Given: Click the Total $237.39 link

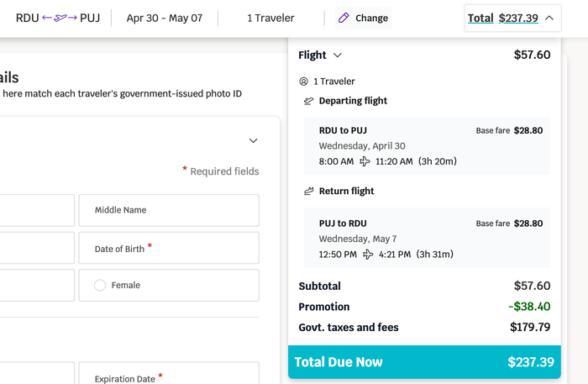Looking at the screenshot, I should point(502,18).
